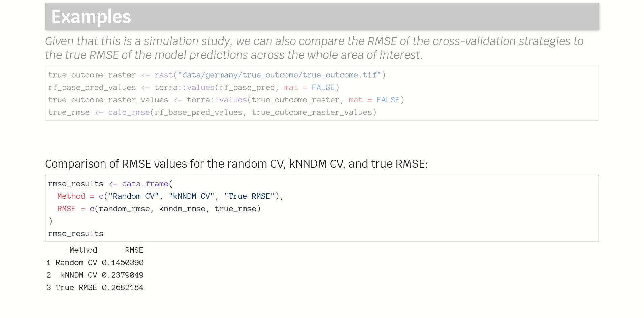This screenshot has width=644, height=318.
Task: Click the Examples slide header
Action: 322,17
